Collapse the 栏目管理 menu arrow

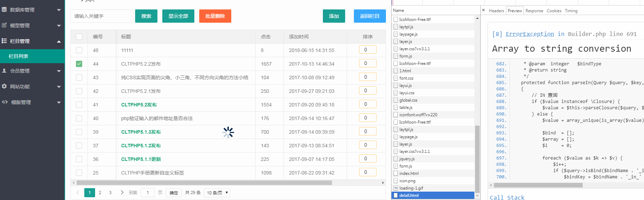point(59,42)
